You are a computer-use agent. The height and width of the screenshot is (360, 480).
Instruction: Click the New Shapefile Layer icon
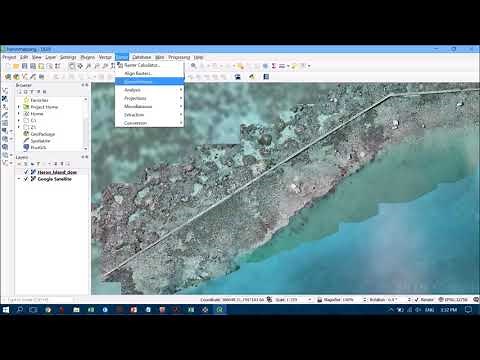click(24, 77)
